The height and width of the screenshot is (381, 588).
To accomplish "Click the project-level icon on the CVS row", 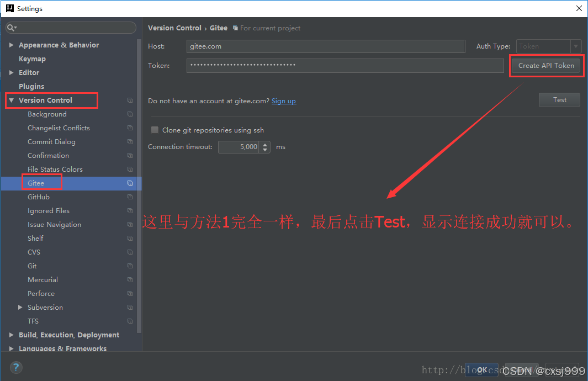I will click(130, 252).
